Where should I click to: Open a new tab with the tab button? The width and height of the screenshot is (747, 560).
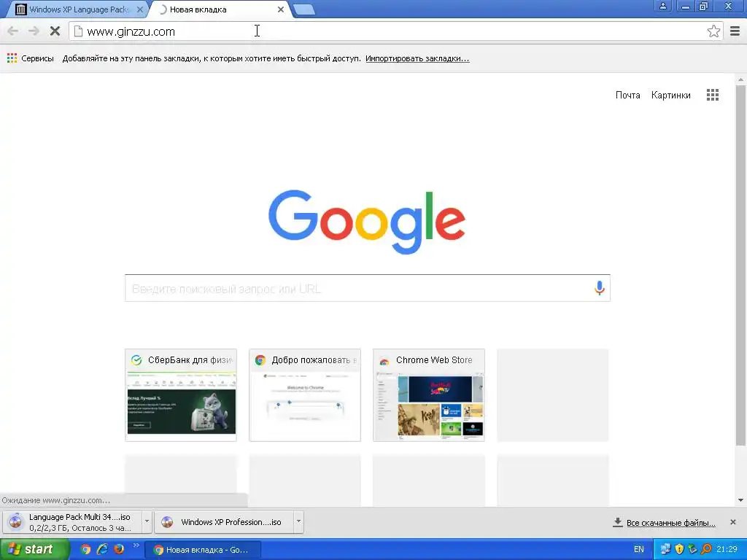pyautogui.click(x=303, y=9)
